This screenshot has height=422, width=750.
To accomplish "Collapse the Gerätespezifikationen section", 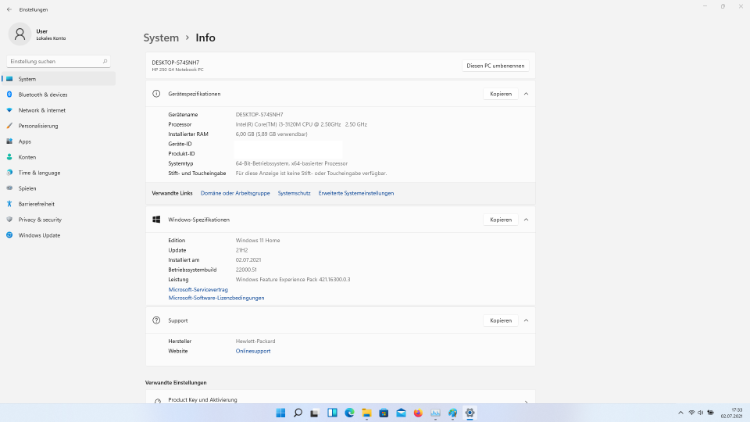I will pos(526,94).
